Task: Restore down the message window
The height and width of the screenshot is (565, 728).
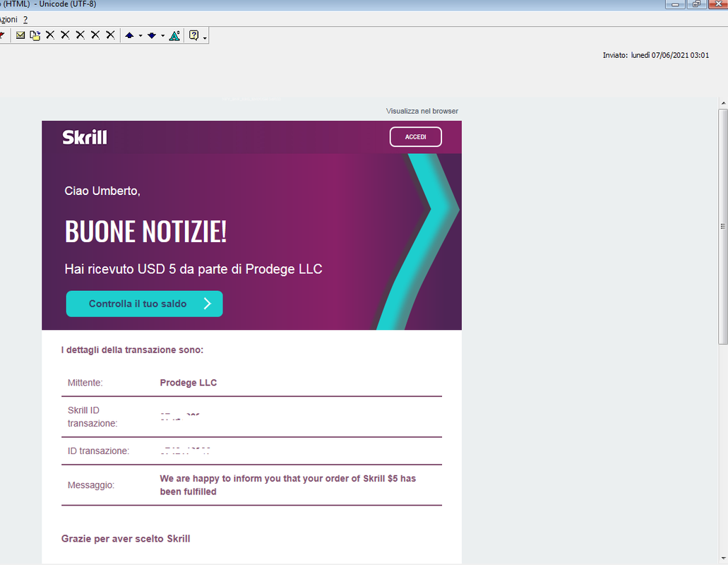Action: point(696,4)
